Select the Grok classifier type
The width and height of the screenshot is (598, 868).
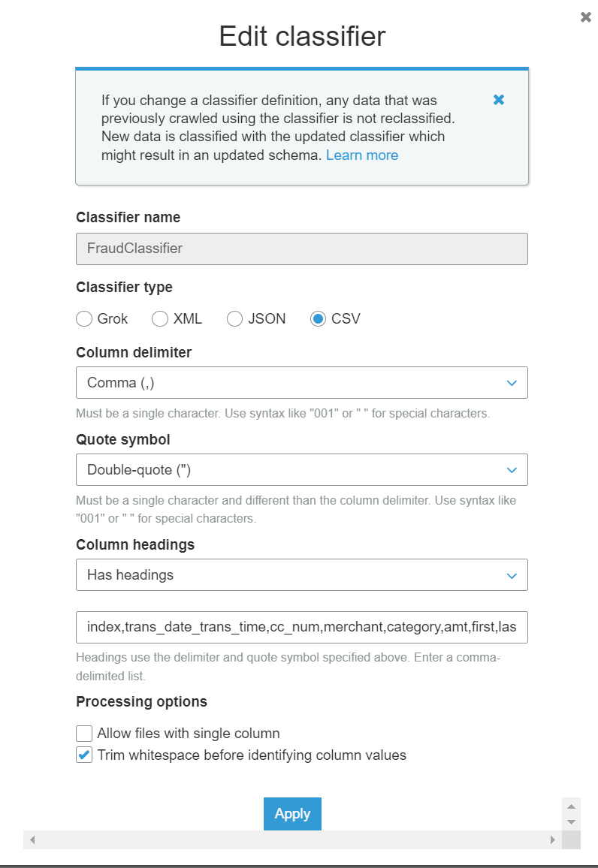pyautogui.click(x=84, y=319)
